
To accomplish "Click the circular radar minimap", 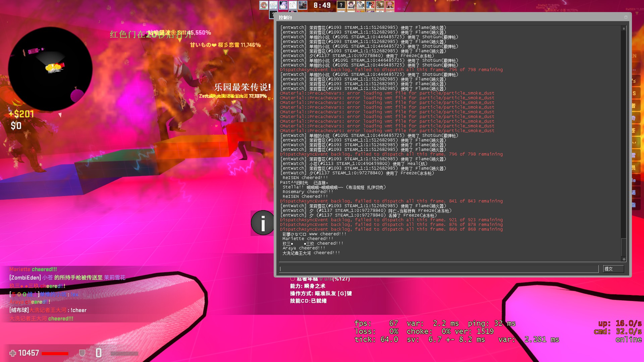I will pyautogui.click(x=50, y=69).
